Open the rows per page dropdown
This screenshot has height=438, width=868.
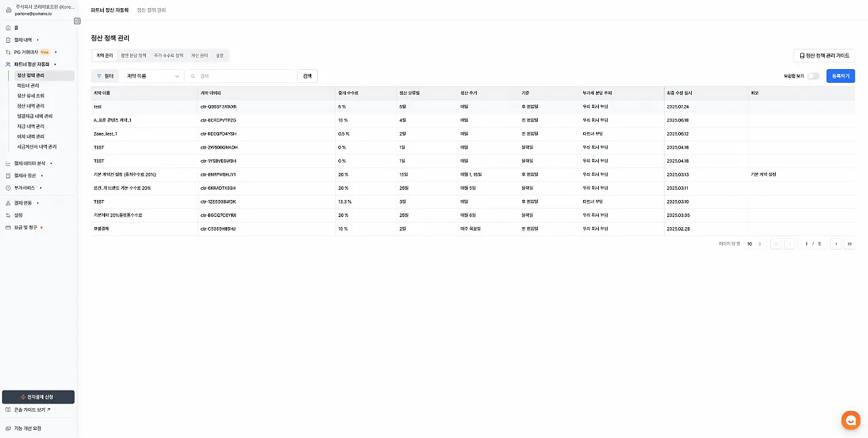coord(754,244)
